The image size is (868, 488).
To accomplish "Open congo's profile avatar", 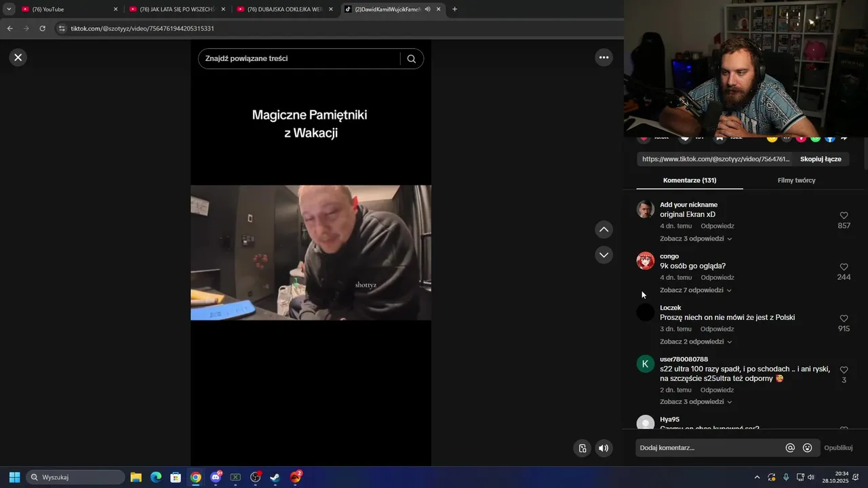I will point(645,261).
